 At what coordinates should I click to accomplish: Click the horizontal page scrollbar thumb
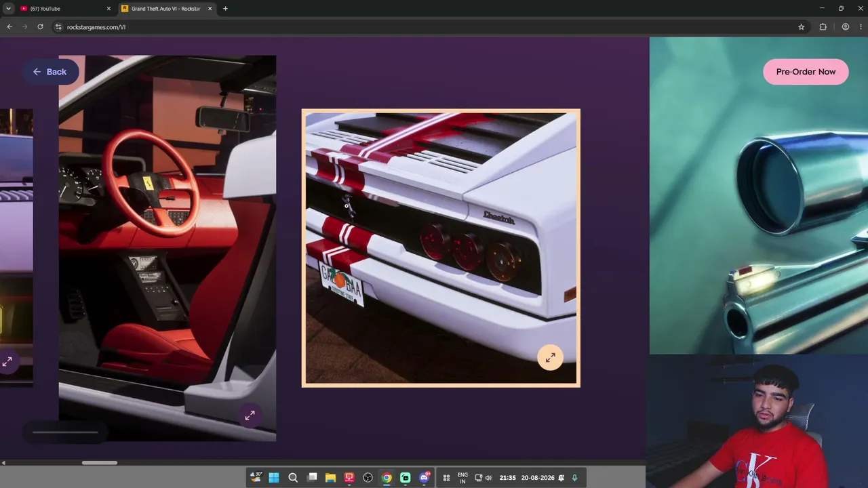point(100,463)
